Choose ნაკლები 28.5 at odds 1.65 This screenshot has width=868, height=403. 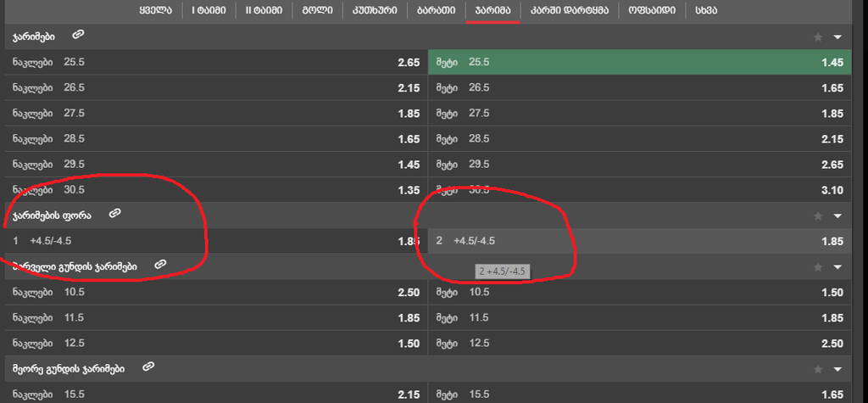(216, 138)
